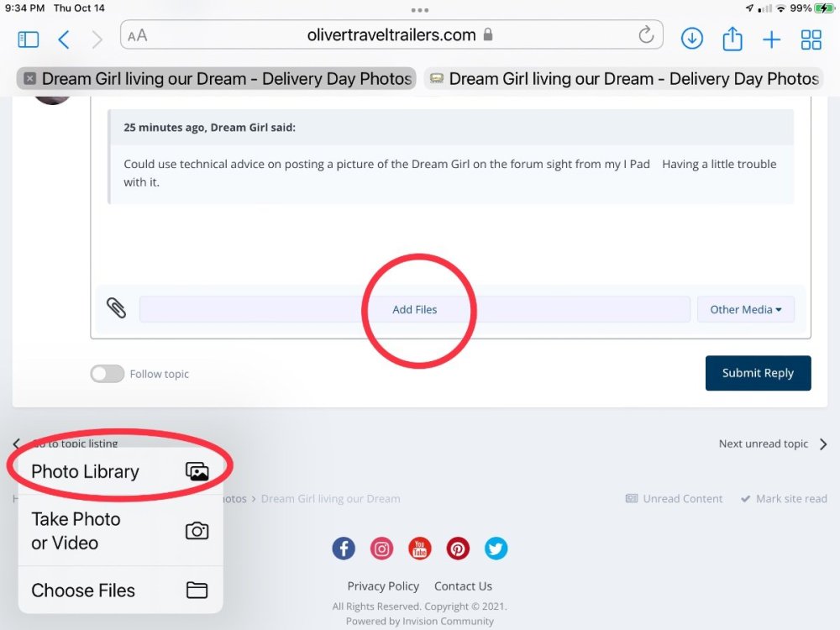Select Choose Files menu entry

119,591
